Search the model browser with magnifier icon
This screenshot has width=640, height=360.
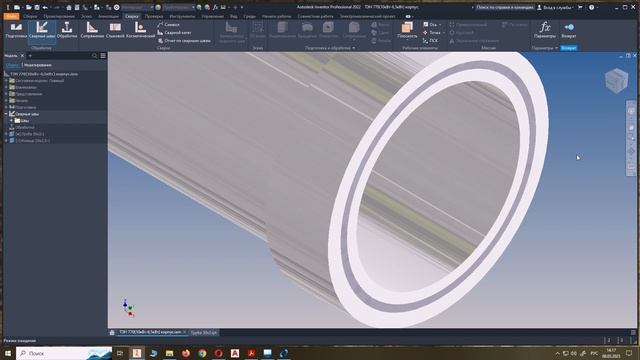(x=94, y=56)
